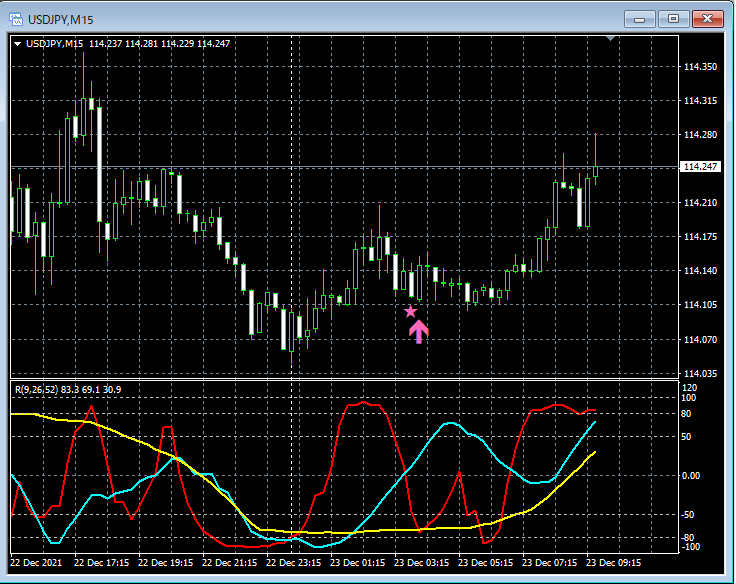Click the 114.105 price scale label

tap(700, 305)
